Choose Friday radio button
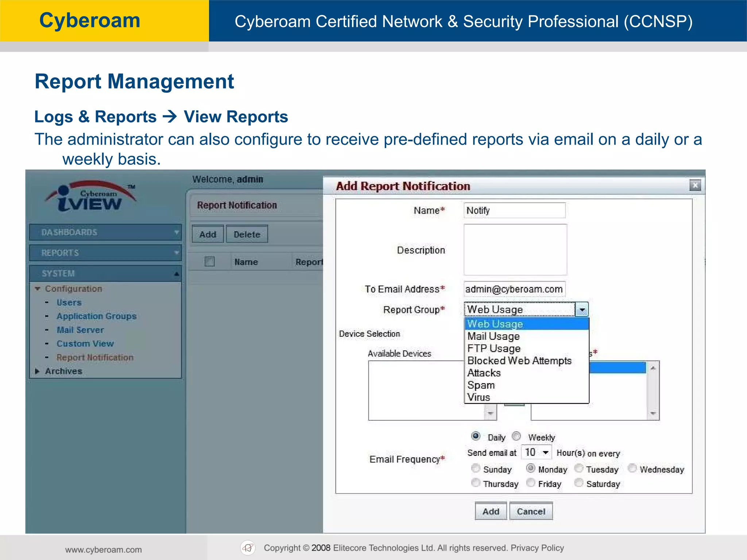The height and width of the screenshot is (560, 747). pyautogui.click(x=531, y=482)
